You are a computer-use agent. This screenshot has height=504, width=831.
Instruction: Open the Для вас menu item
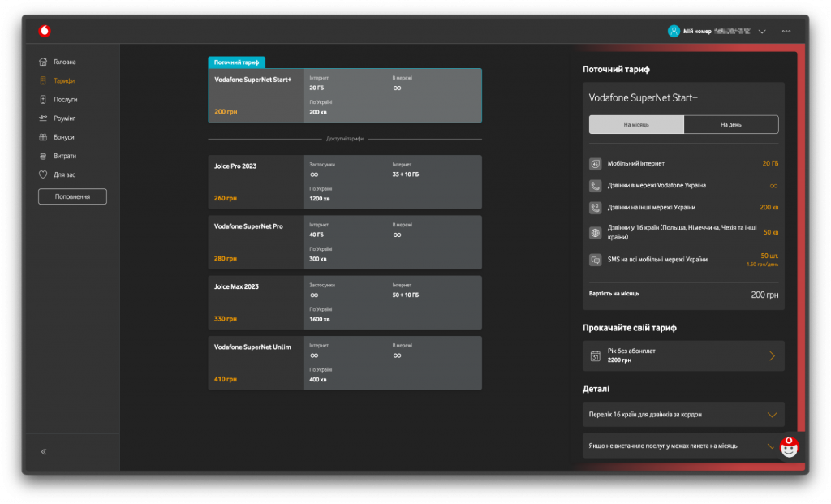[65, 174]
